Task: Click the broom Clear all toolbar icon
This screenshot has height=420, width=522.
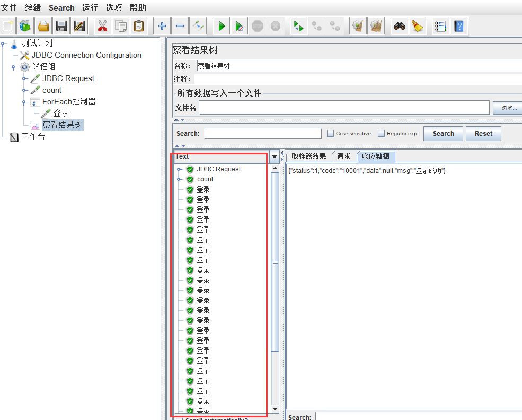Action: (x=417, y=26)
